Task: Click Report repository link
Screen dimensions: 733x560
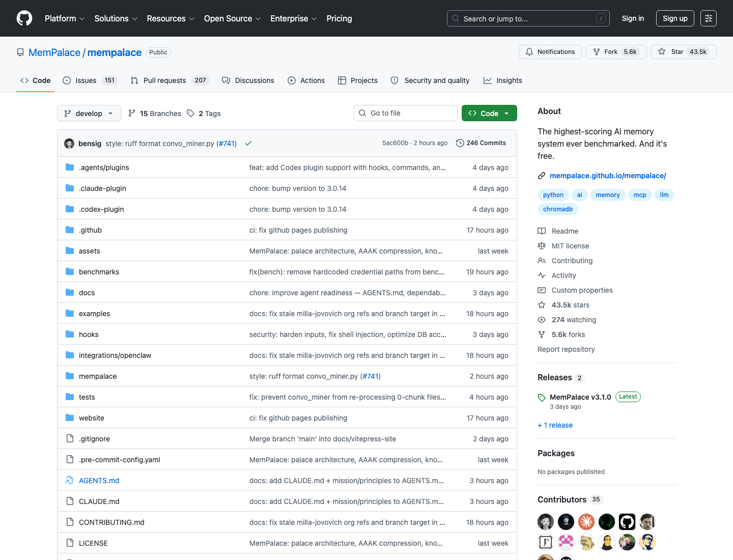Action: pyautogui.click(x=566, y=349)
